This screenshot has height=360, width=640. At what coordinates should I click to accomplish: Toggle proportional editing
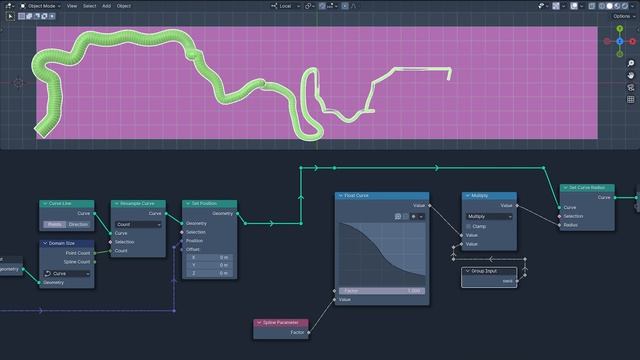(x=345, y=6)
